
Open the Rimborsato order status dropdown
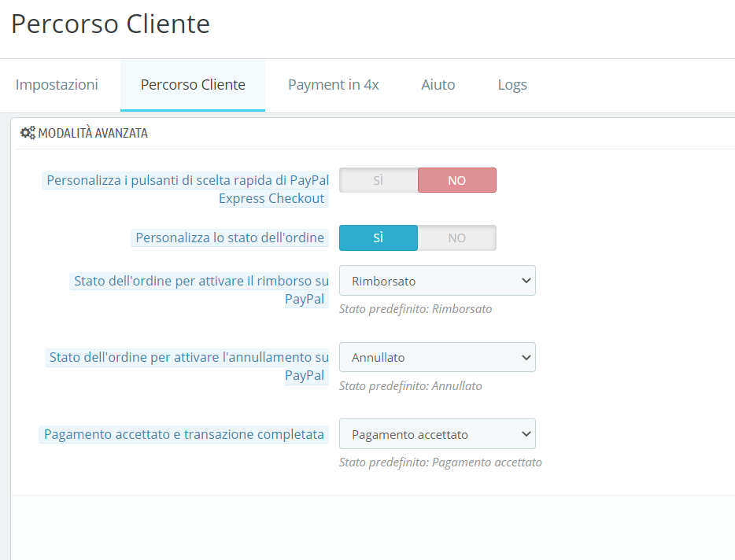click(x=438, y=281)
